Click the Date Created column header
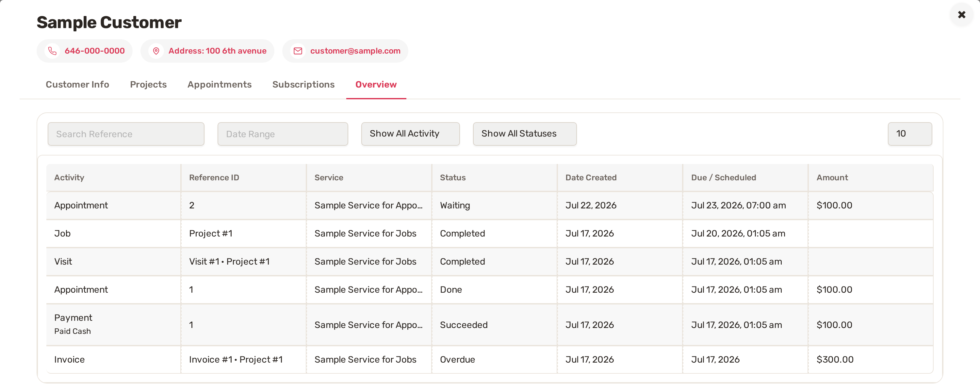 point(620,178)
